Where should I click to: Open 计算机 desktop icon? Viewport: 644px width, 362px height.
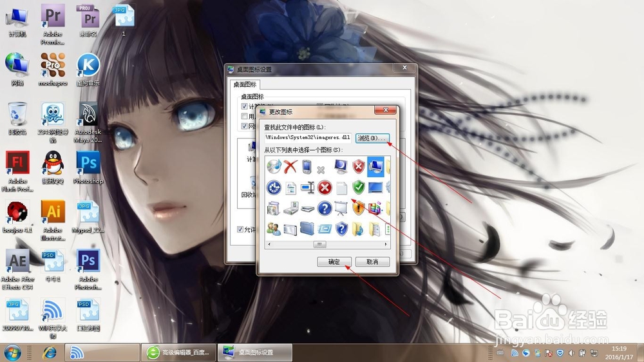(x=17, y=21)
